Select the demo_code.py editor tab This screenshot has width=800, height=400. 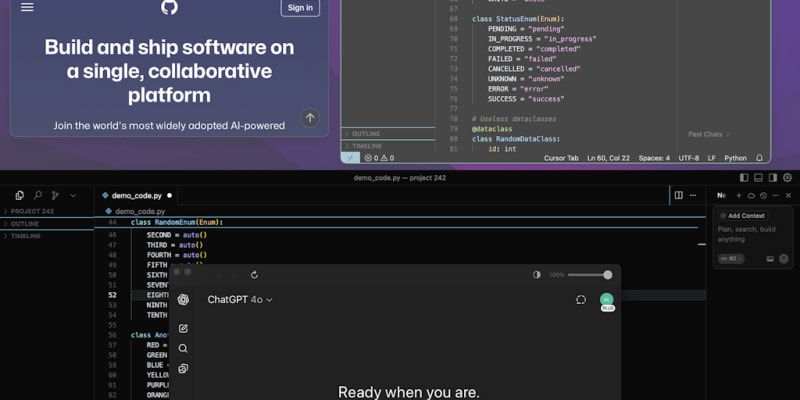coord(137,195)
